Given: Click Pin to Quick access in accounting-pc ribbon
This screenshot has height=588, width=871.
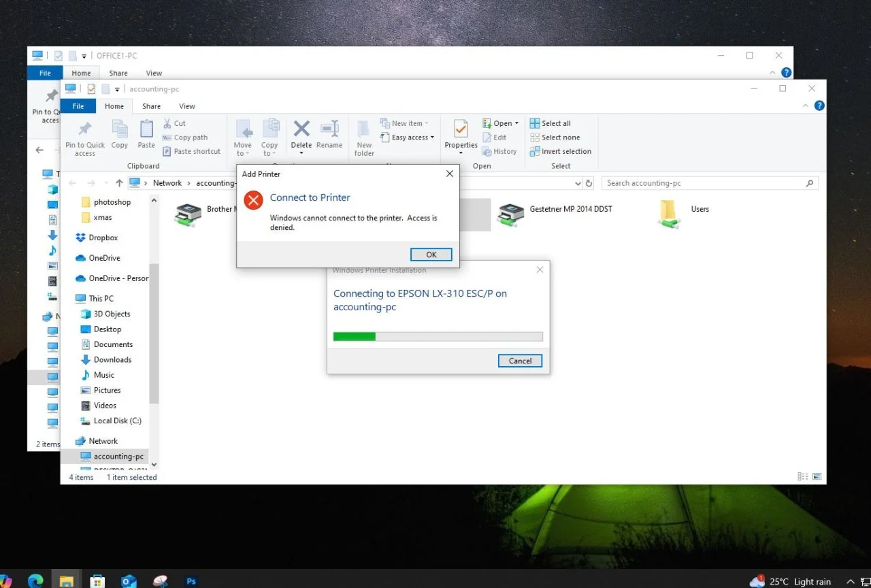Looking at the screenshot, I should tap(85, 138).
